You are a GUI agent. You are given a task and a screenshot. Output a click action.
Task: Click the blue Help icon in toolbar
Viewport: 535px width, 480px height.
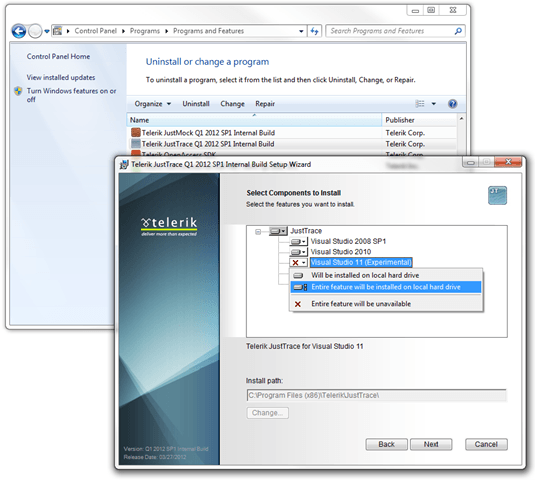(x=452, y=104)
